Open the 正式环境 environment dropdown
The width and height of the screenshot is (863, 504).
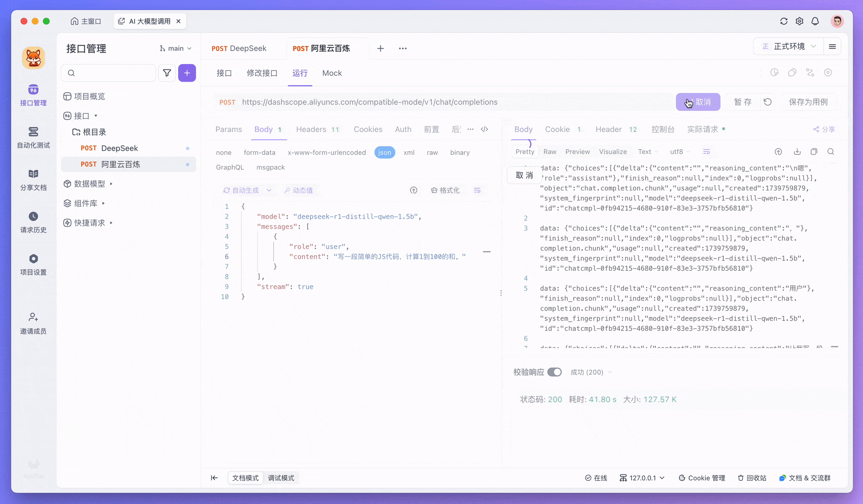789,46
